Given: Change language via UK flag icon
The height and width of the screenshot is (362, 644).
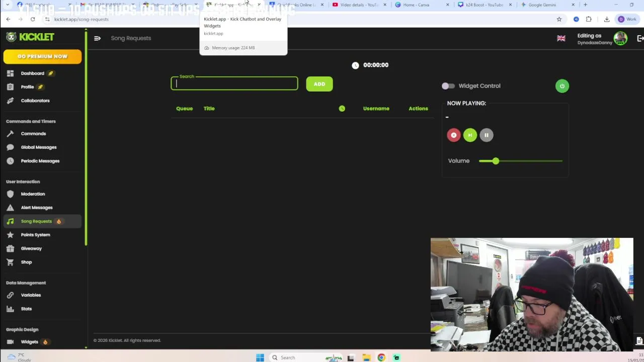Looking at the screenshot, I should coord(561,39).
